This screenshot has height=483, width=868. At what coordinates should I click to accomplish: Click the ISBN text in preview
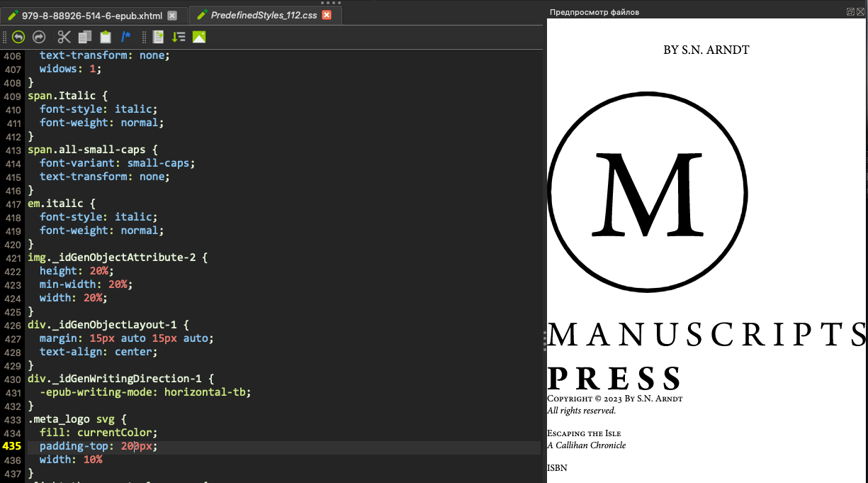pos(557,468)
